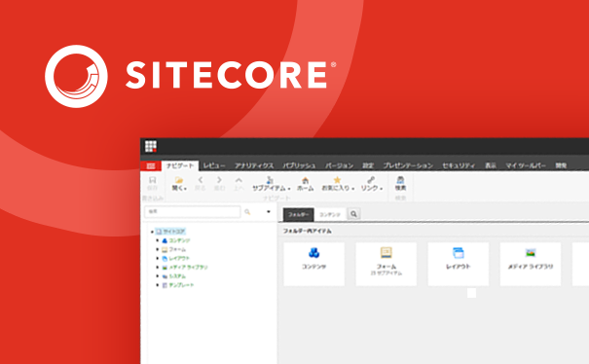Expand the メディア ライブラリ tree node
Viewport: 589px width, 364px height.
[x=158, y=267]
